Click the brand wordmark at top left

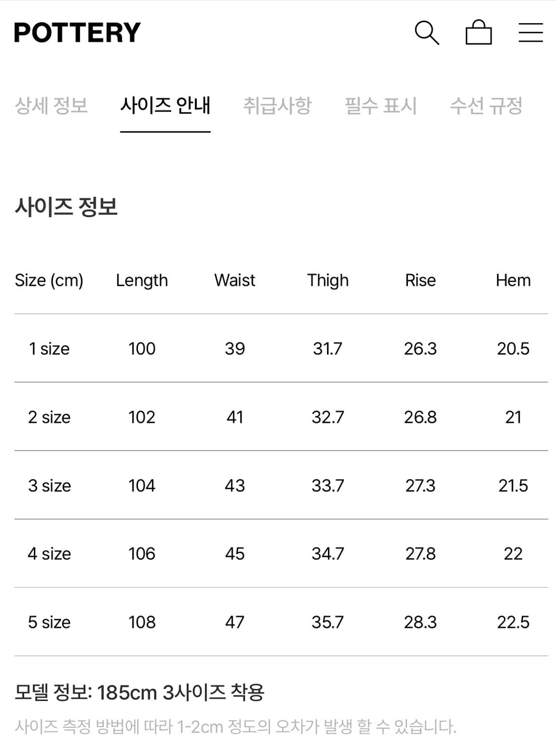(x=77, y=32)
